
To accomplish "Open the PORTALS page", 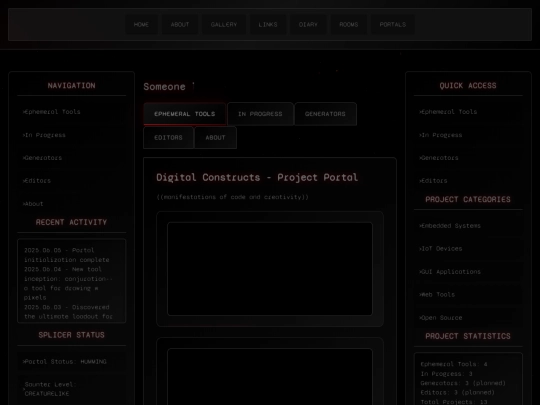I will coord(393,24).
